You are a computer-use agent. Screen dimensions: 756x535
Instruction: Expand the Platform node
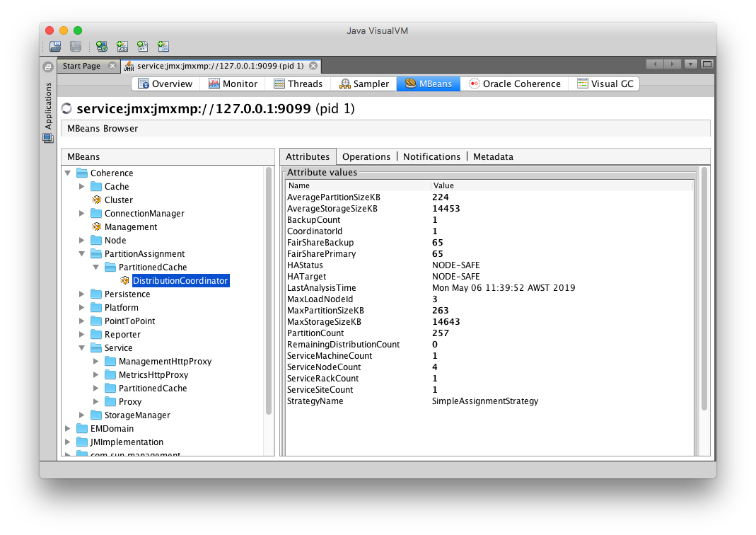point(82,307)
